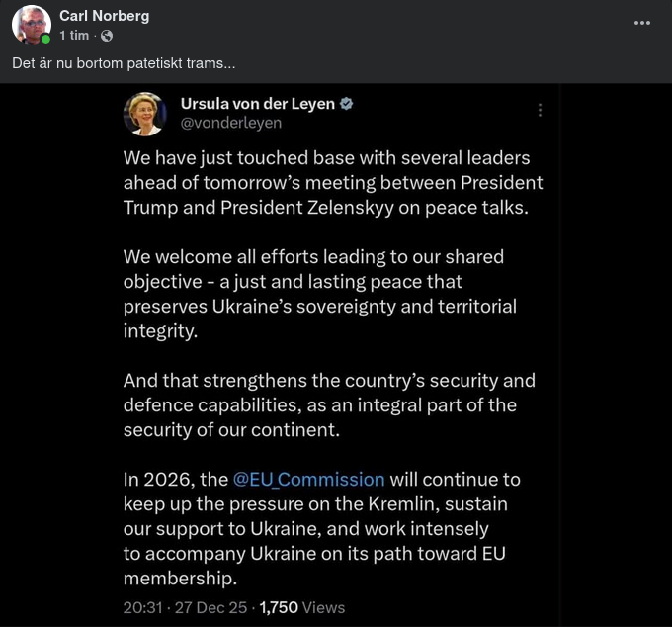Click the blue verified badge
The image size is (672, 627).
[x=348, y=103]
